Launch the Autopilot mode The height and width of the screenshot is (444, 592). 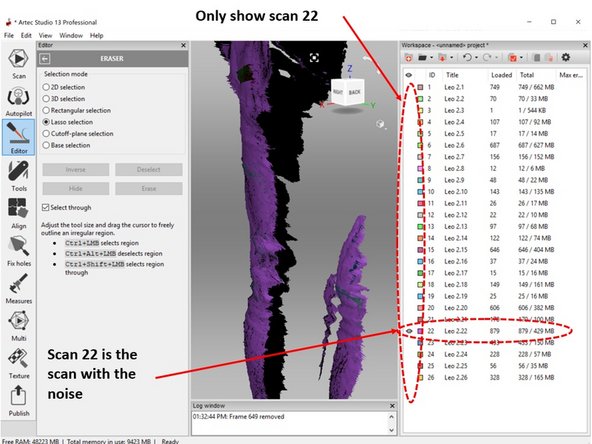18,101
